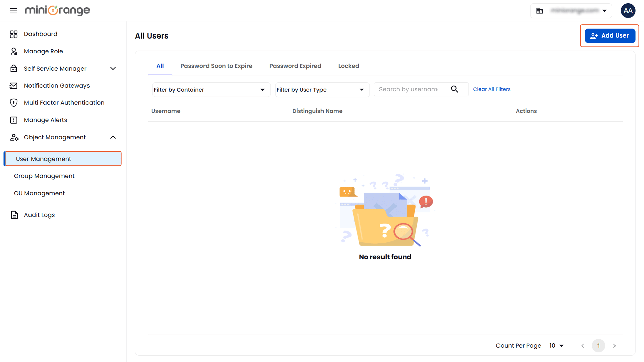Open Notification Gateways via its envelope icon
Screen dimensions: 644x362
coord(14,85)
